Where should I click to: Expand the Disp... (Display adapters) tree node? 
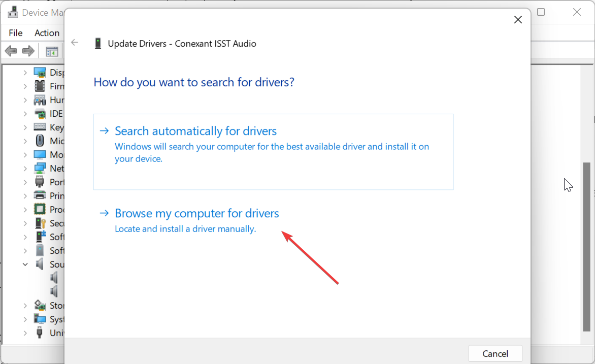25,73
